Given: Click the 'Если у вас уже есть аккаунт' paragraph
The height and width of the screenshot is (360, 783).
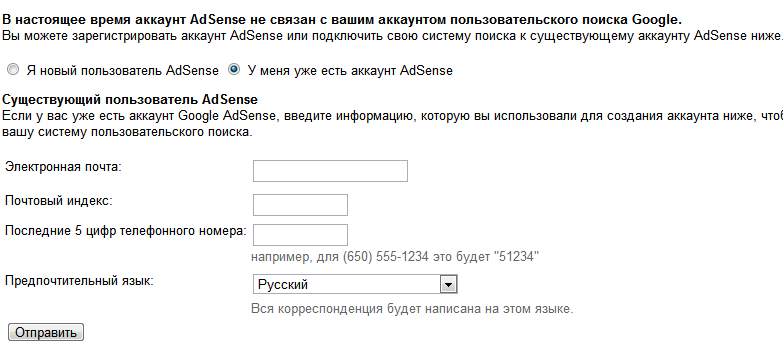Looking at the screenshot, I should [392, 124].
